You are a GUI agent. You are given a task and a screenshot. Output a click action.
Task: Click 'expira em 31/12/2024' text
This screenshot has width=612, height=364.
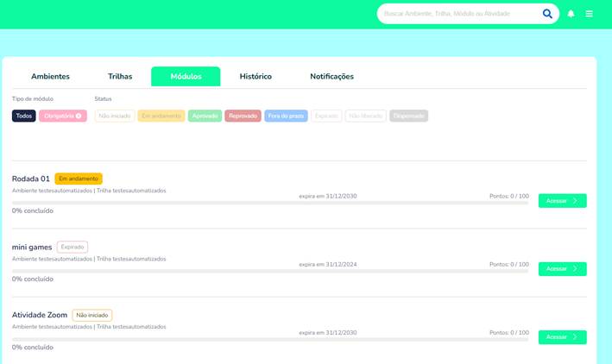pos(328,265)
